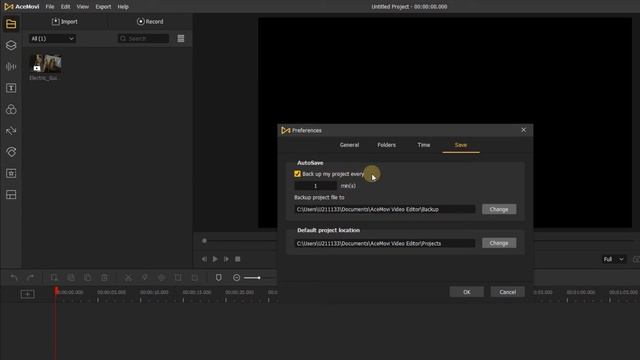Click the autosave minutes input field
The image size is (640, 360).
coord(316,186)
